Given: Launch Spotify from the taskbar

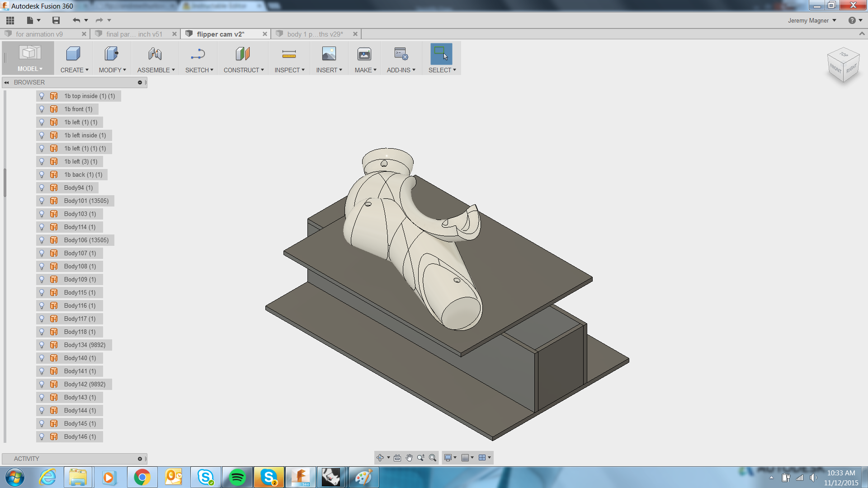Looking at the screenshot, I should tap(237, 477).
